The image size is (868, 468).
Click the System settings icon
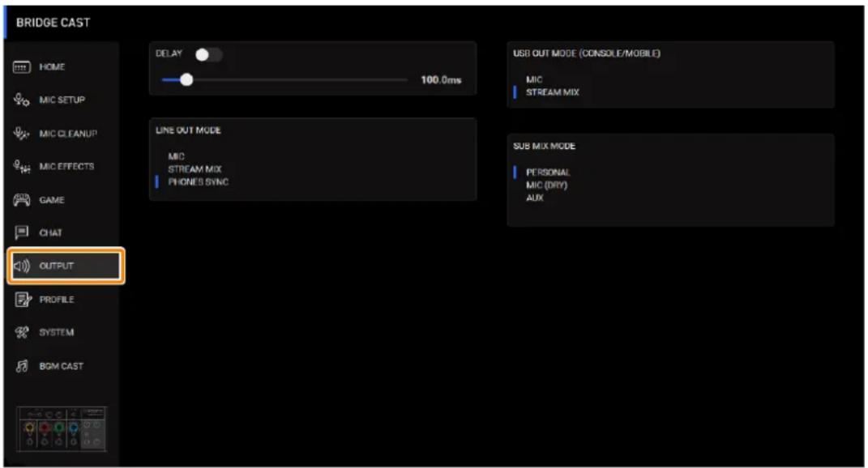pyautogui.click(x=22, y=333)
